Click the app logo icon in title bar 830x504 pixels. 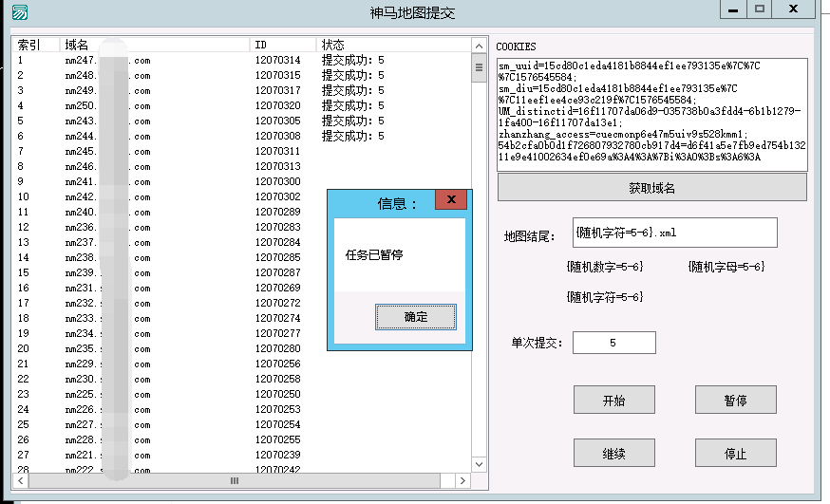pyautogui.click(x=20, y=12)
